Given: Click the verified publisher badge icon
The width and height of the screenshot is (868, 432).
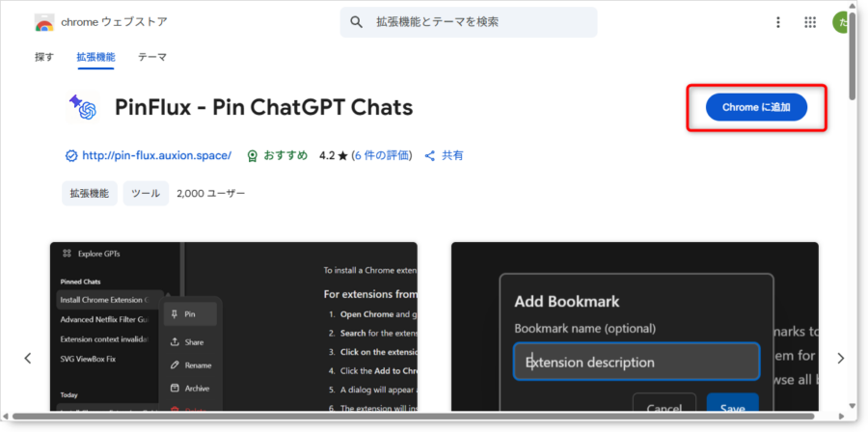Looking at the screenshot, I should pyautogui.click(x=70, y=155).
